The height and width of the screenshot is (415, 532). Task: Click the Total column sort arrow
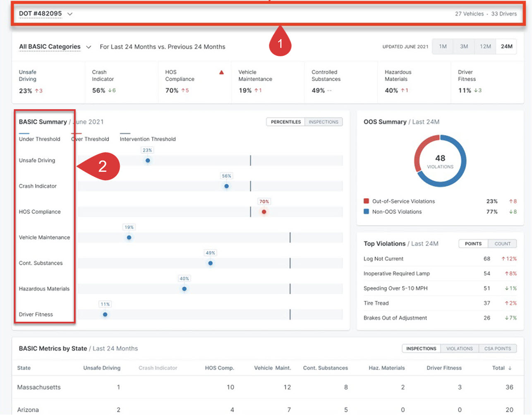[x=510, y=368]
